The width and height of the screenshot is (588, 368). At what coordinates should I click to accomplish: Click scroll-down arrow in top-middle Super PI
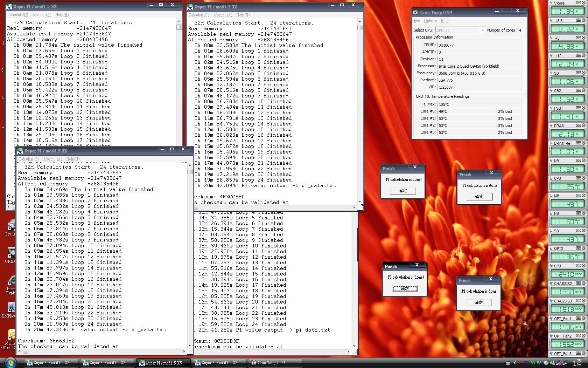click(360, 202)
